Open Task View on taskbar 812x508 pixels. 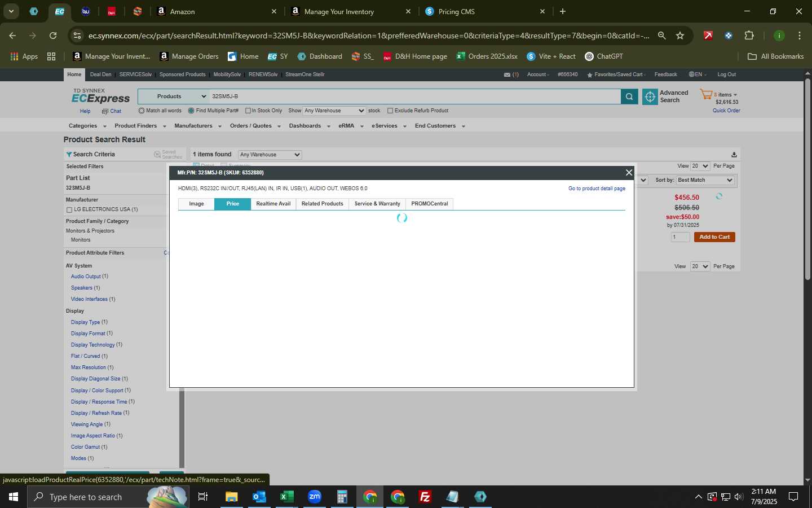(203, 497)
